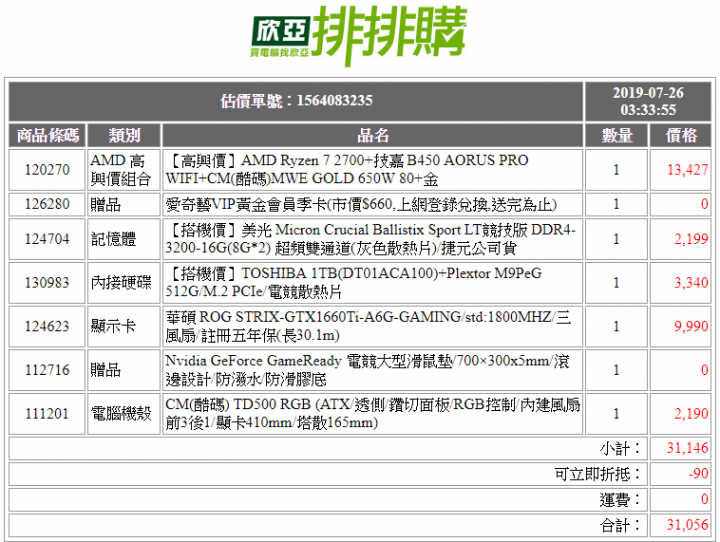Click the 商品條碼 column header
Screen dimensions: 720x542
pyautogui.click(x=47, y=136)
